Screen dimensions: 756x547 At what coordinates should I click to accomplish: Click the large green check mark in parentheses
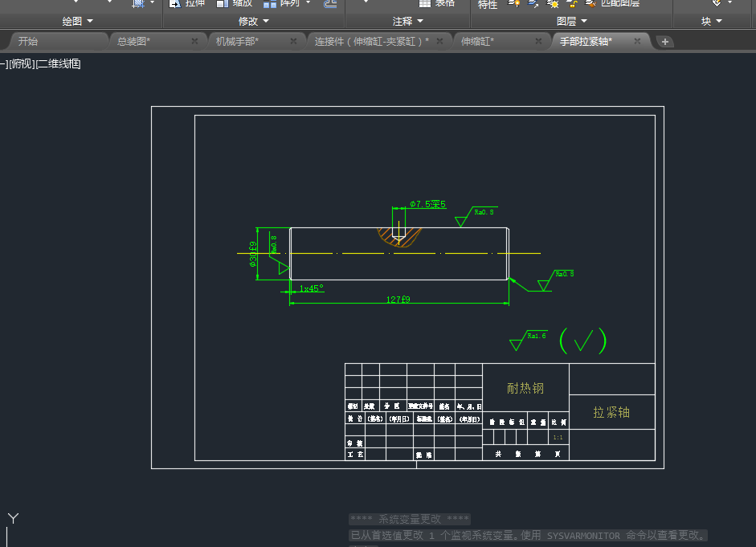(583, 341)
